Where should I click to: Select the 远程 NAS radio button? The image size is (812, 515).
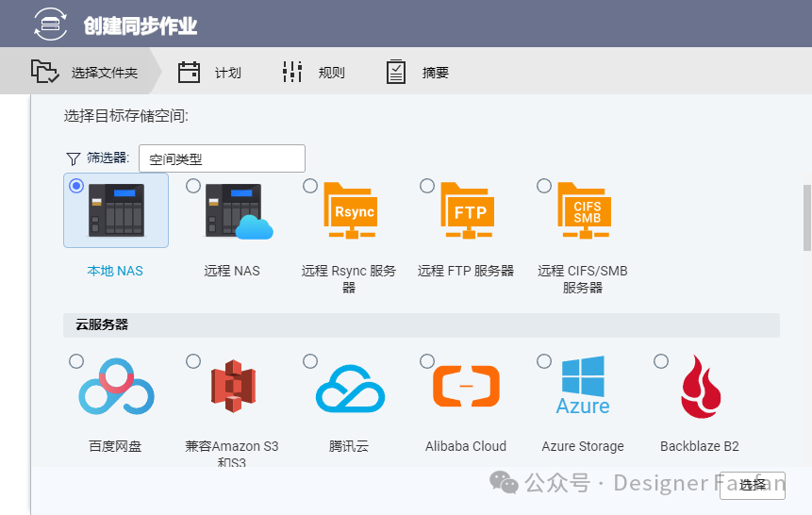tap(193, 186)
